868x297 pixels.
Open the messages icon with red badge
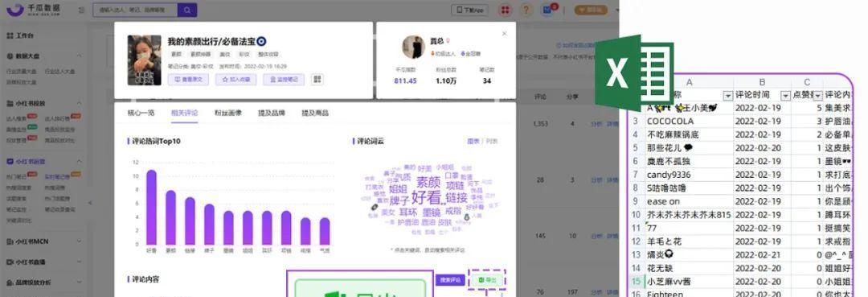pyautogui.click(x=547, y=10)
